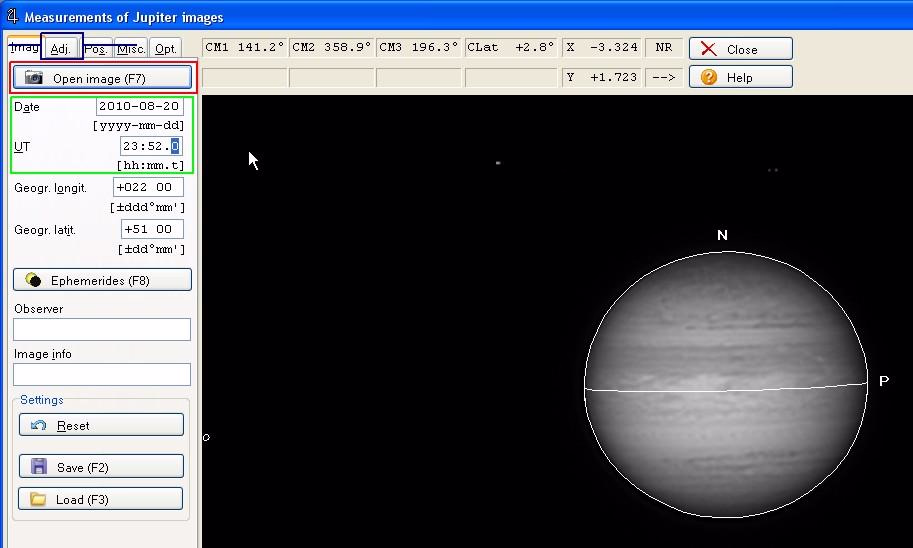Click the red X Close icon
This screenshot has height=548, width=913.
coord(709,49)
